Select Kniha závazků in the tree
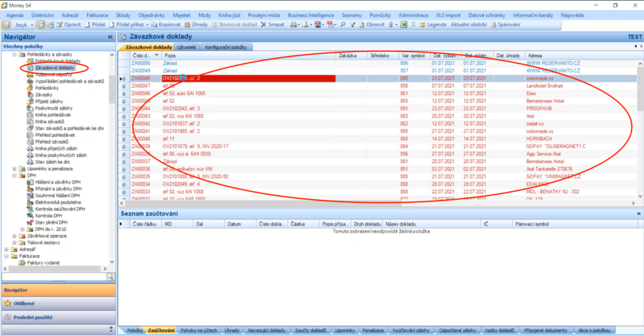The height and width of the screenshot is (335, 644). coord(49,121)
